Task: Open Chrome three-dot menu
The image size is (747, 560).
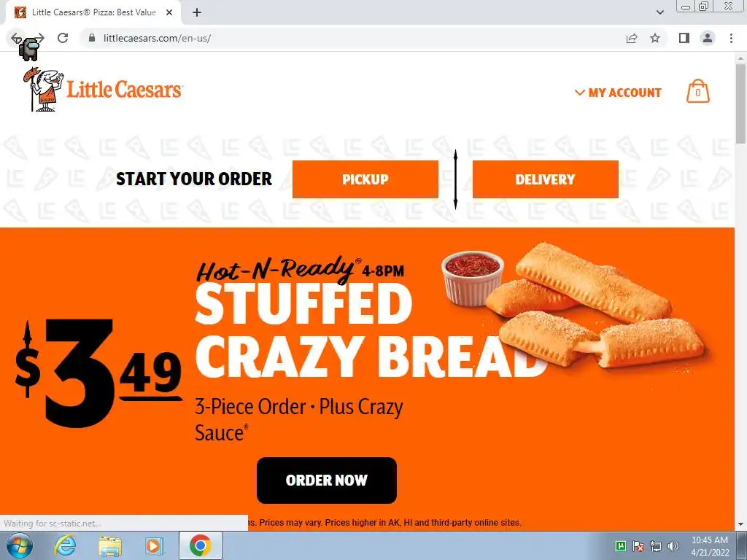Action: [731, 38]
